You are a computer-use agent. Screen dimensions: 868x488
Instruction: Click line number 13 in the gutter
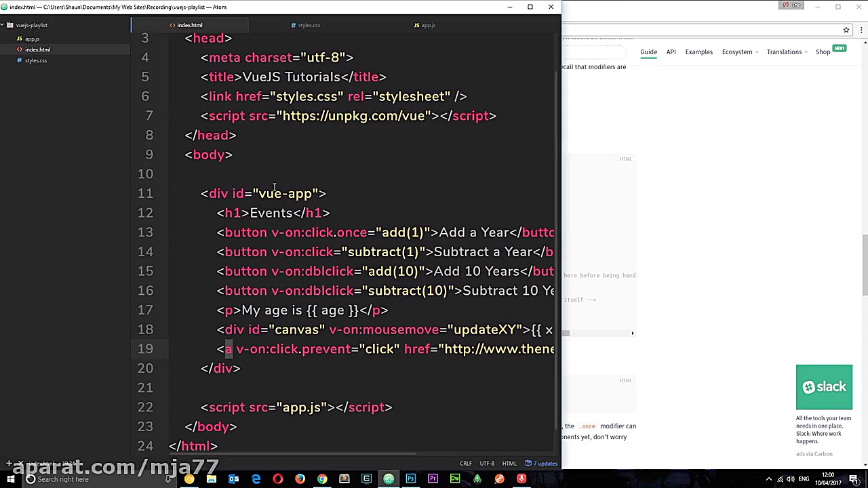point(145,232)
